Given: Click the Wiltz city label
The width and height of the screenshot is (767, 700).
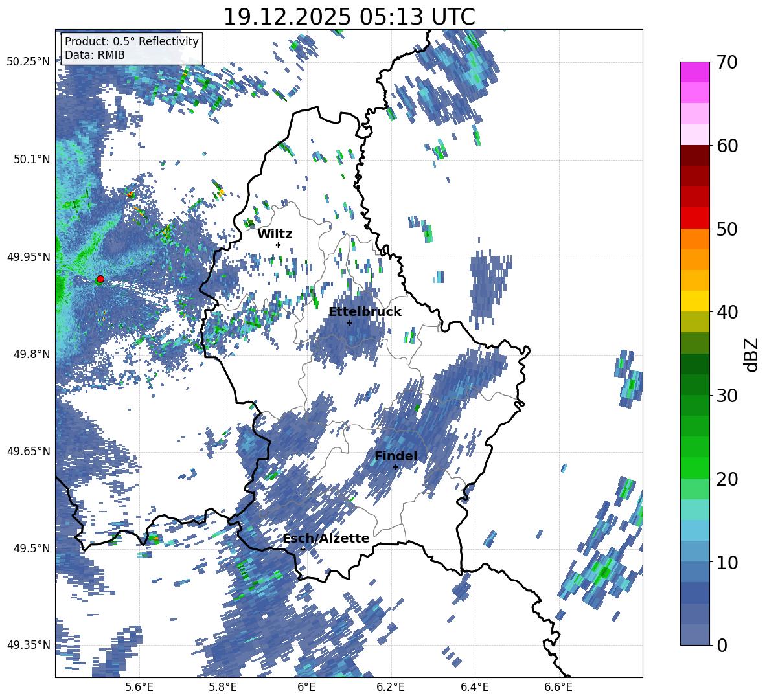Looking at the screenshot, I should 275,234.
